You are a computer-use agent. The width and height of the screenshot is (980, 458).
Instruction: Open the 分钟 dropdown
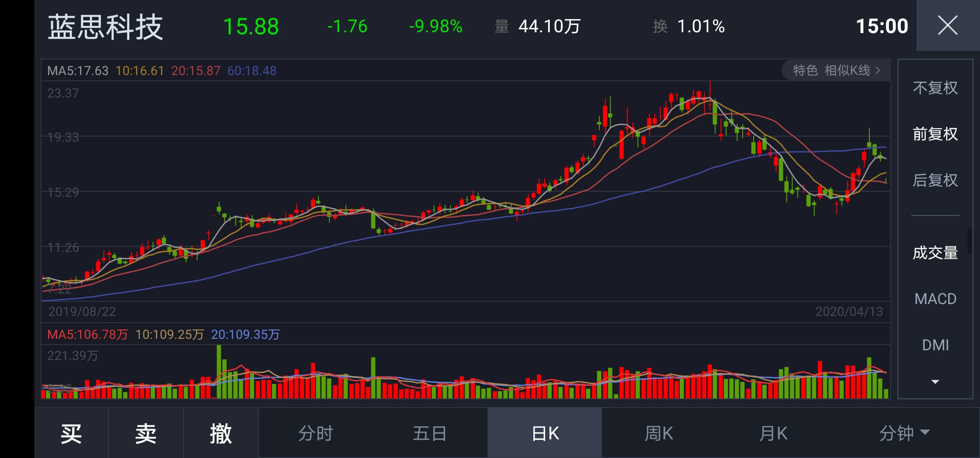tap(904, 433)
